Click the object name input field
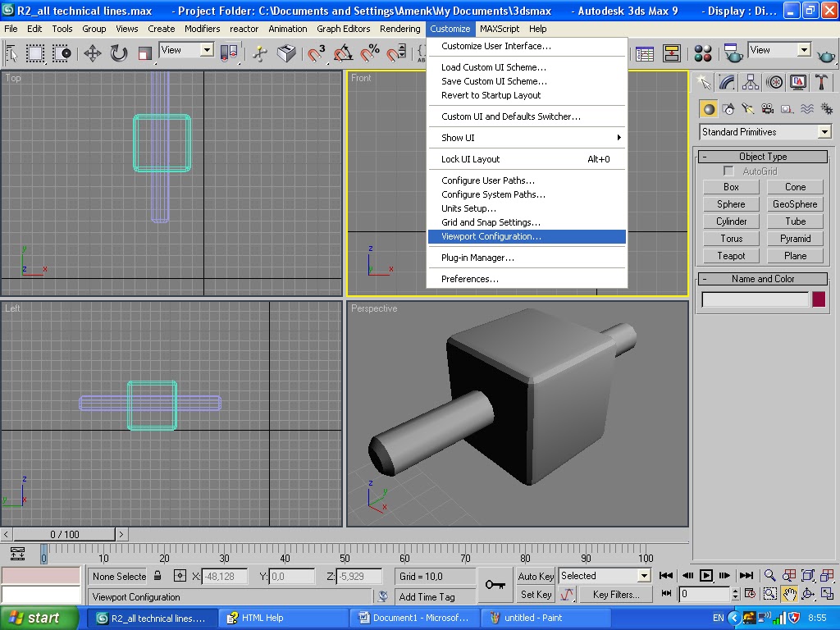 coord(755,299)
